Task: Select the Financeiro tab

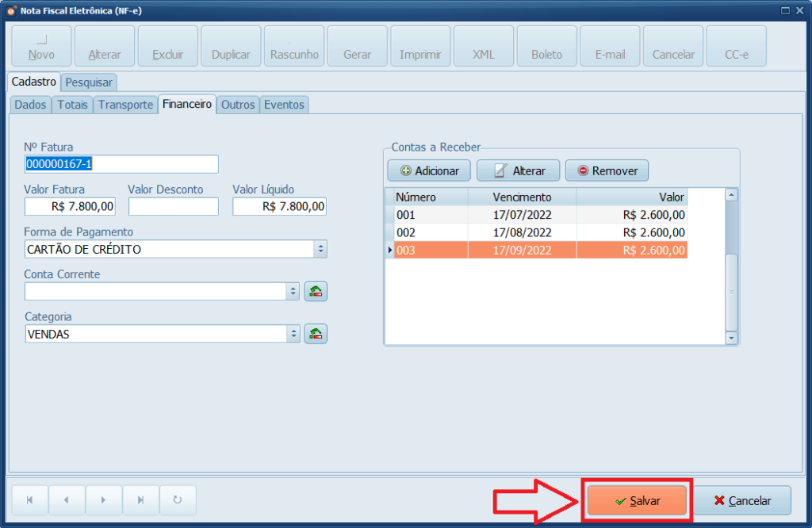Action: [x=187, y=104]
